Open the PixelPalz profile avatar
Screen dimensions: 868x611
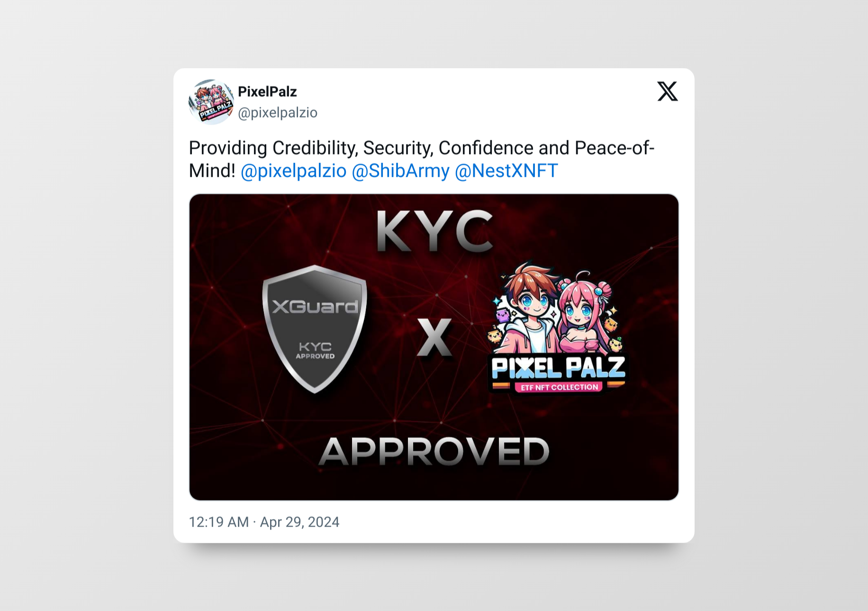pos(211,102)
